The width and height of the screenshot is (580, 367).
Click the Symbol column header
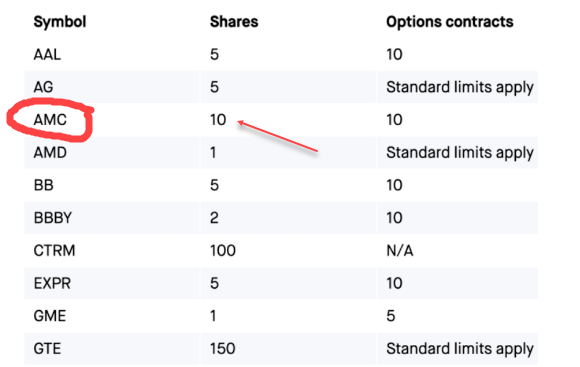(60, 22)
